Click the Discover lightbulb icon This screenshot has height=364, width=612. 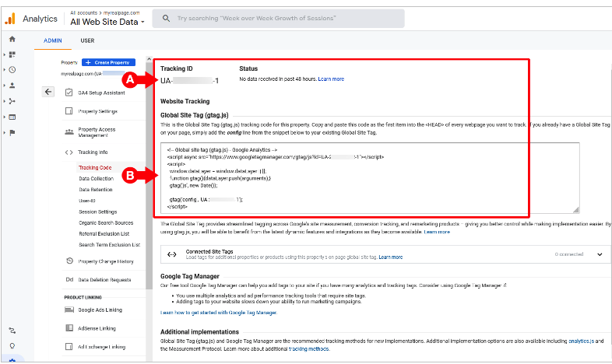point(12,345)
